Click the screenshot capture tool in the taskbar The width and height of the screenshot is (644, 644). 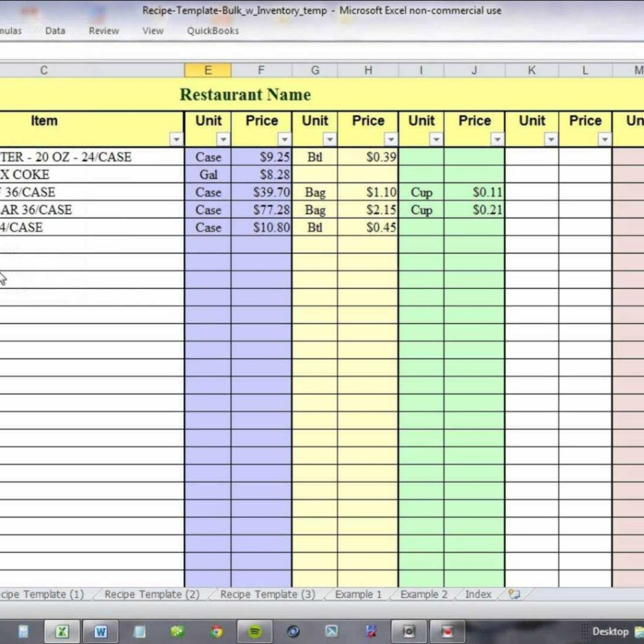coord(409,631)
